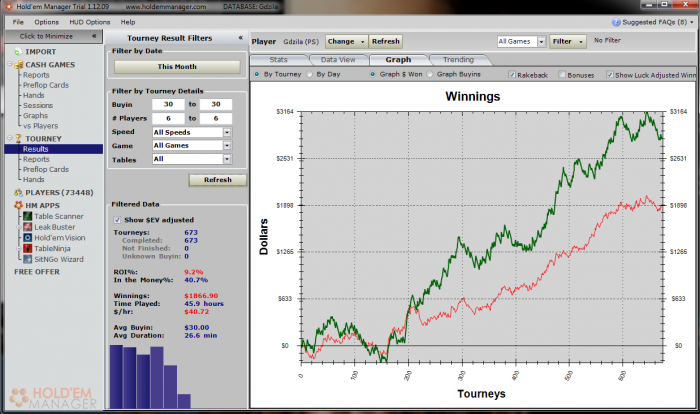Click minimum Buyin input field
The height and width of the screenshot is (414, 700).
pos(168,105)
